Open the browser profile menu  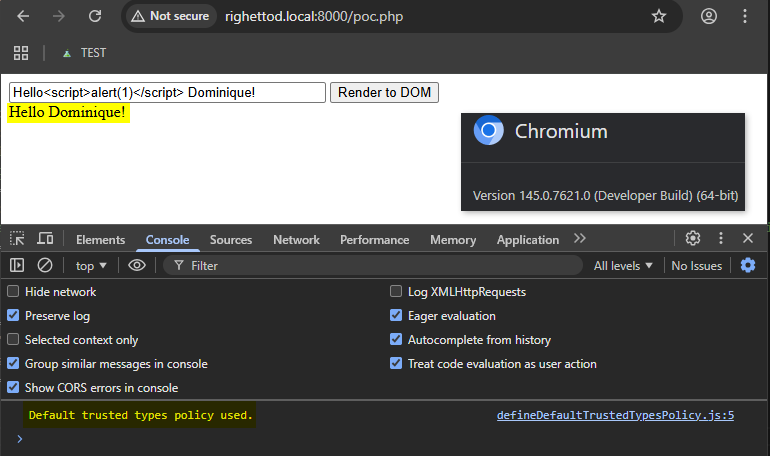point(709,16)
